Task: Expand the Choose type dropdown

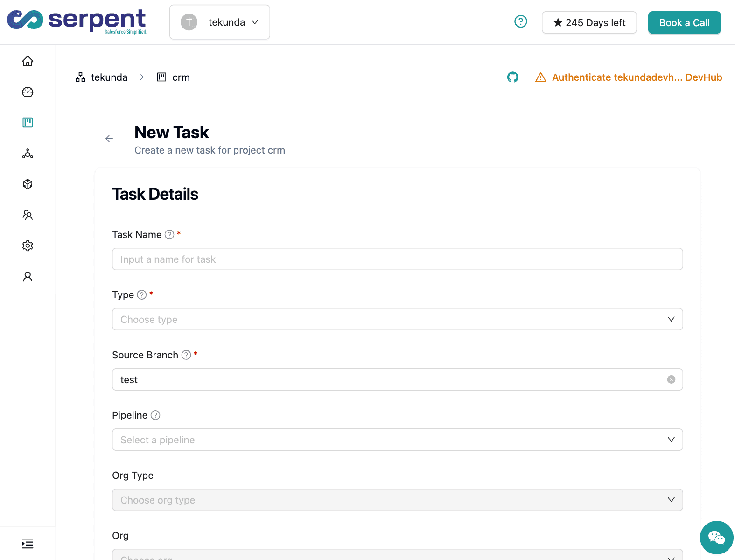Action: (x=397, y=319)
